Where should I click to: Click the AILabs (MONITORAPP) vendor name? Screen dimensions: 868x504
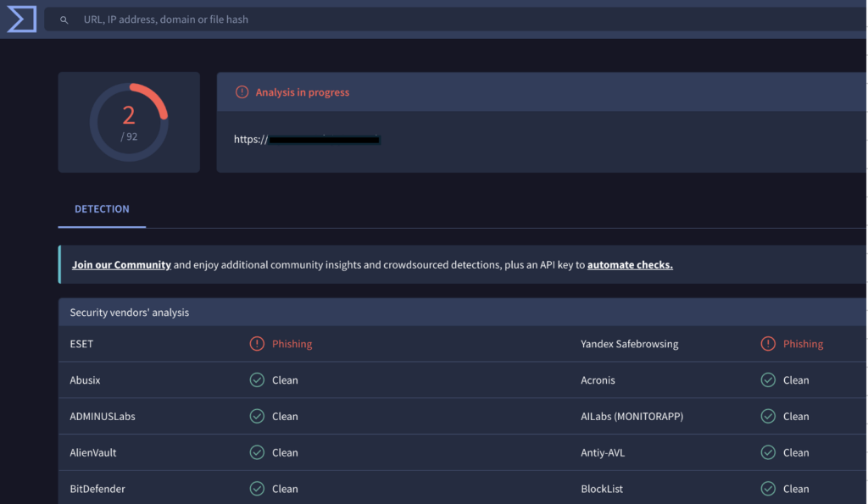click(632, 416)
